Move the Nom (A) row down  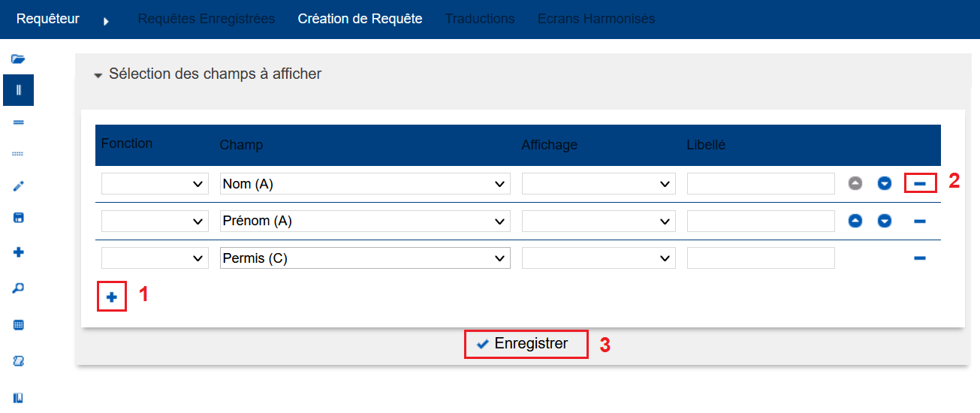click(x=885, y=183)
